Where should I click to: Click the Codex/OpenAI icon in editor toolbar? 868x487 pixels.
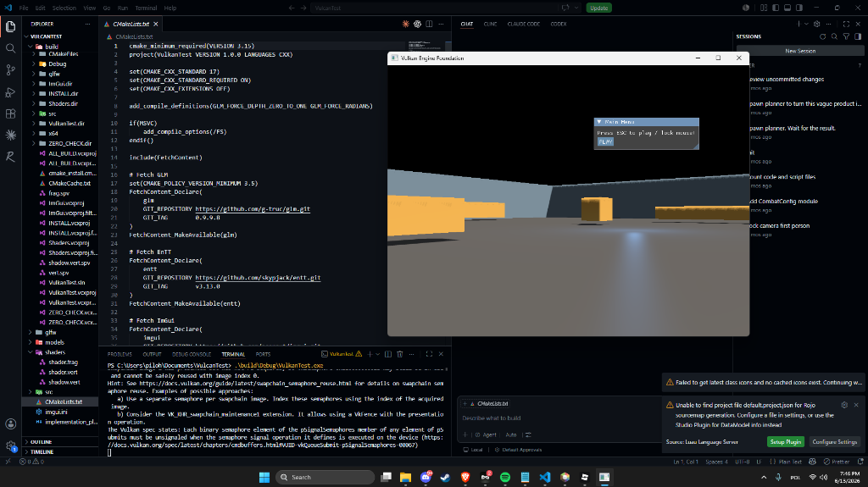pos(417,24)
